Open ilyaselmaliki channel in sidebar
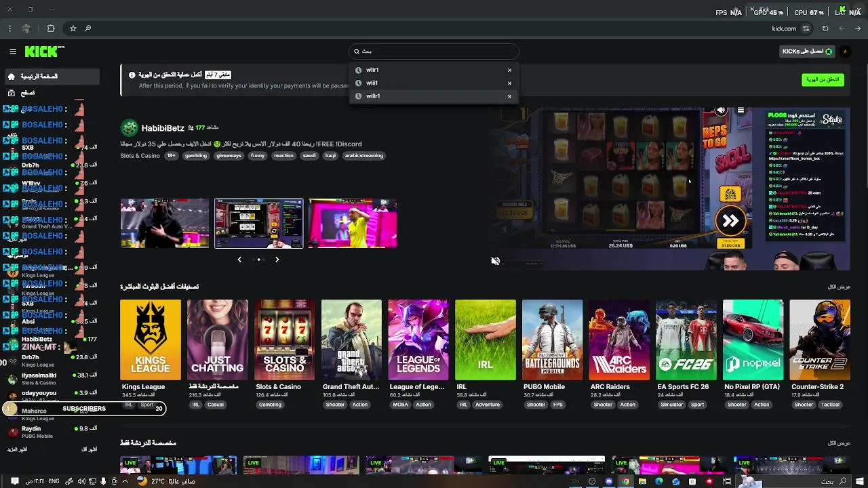The width and height of the screenshot is (868, 488). pos(51,378)
